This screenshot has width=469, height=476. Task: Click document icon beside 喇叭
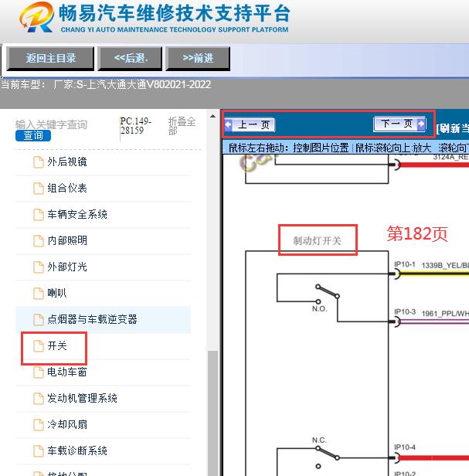tap(39, 294)
